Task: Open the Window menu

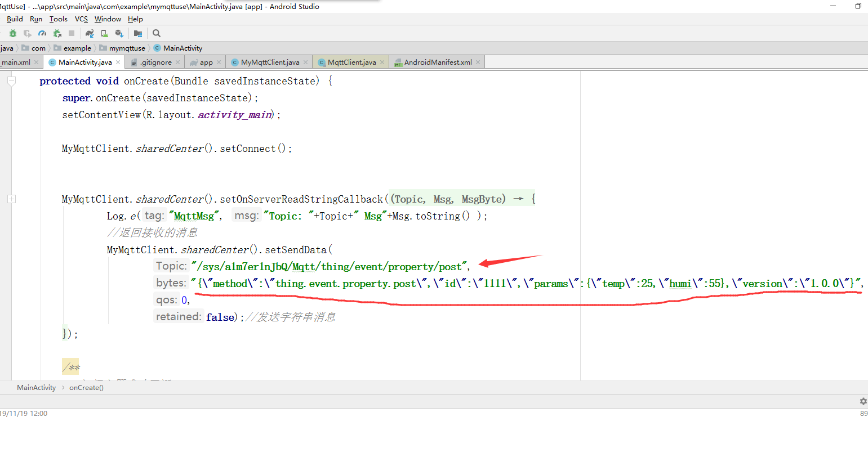Action: (108, 19)
